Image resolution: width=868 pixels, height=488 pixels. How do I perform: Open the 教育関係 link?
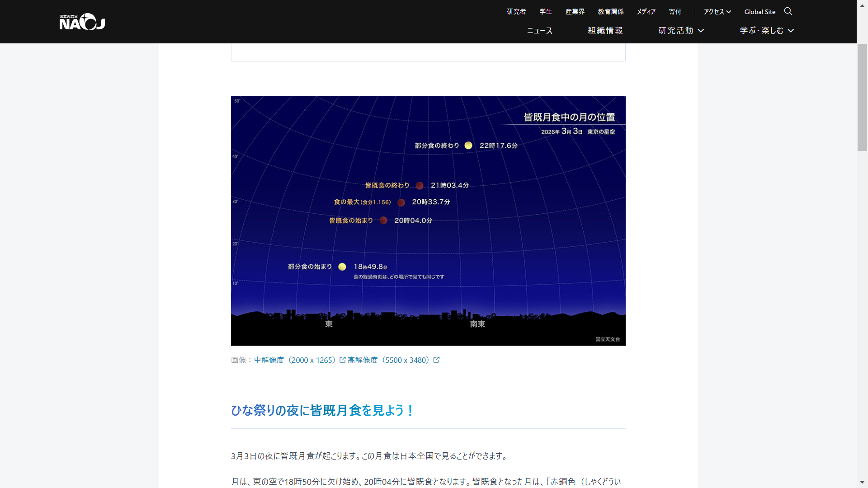click(x=611, y=12)
